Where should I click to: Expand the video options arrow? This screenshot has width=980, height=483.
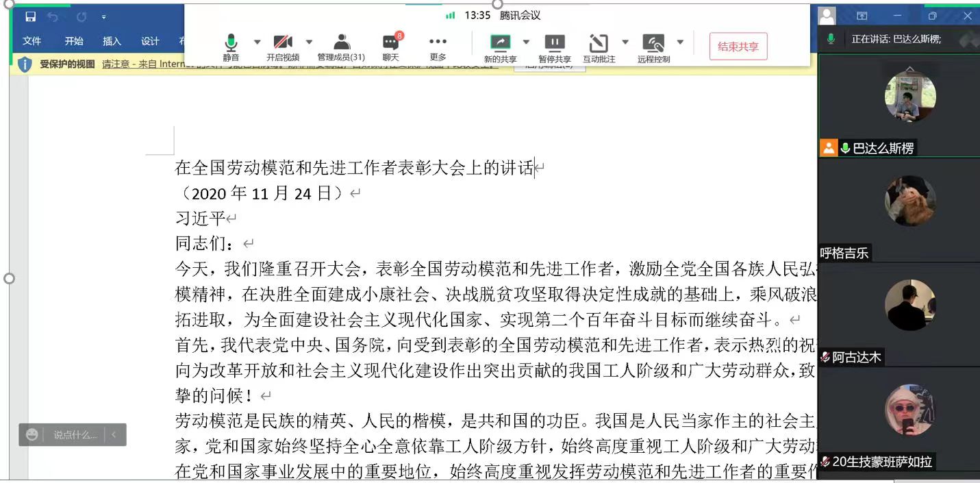pyautogui.click(x=309, y=42)
